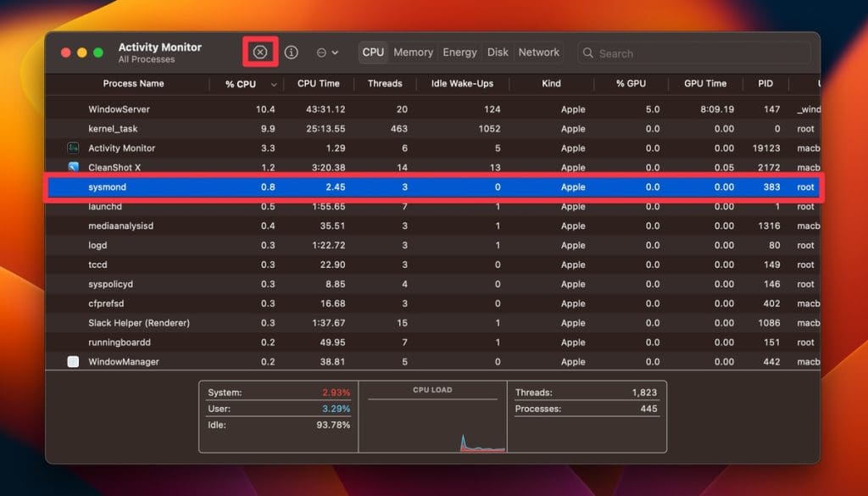Viewport: 868px width, 496px height.
Task: Click the Activity Monitor window title
Action: (x=160, y=47)
